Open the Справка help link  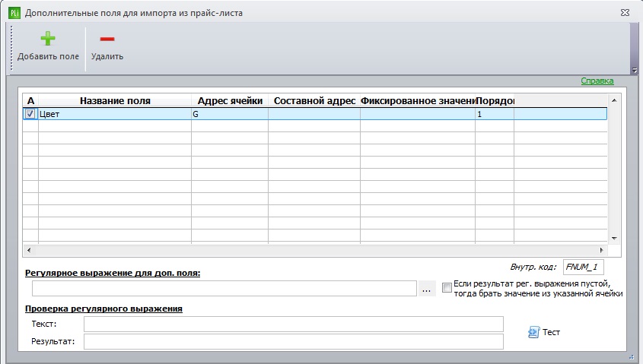coord(597,81)
